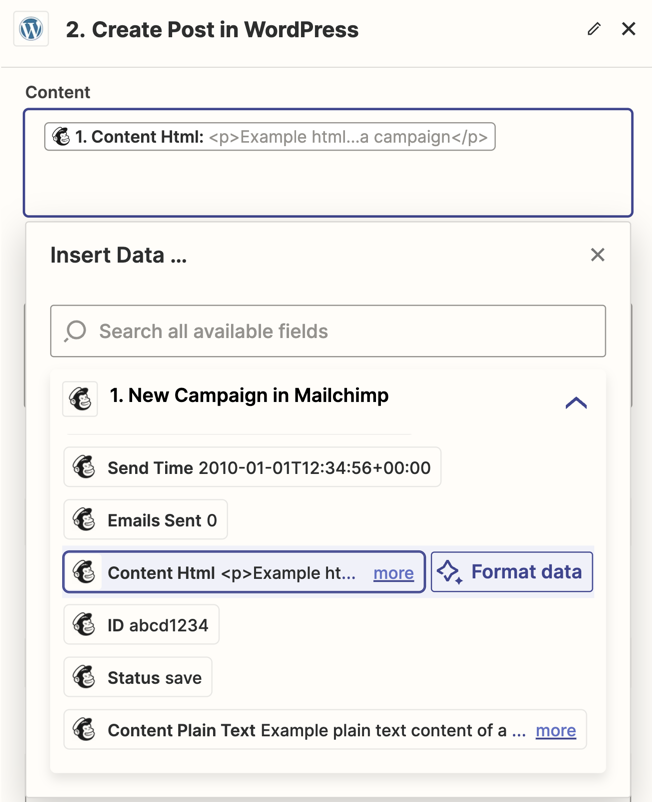Collapse the New Campaign in Mailchimp section
The width and height of the screenshot is (652, 802).
coord(576,403)
